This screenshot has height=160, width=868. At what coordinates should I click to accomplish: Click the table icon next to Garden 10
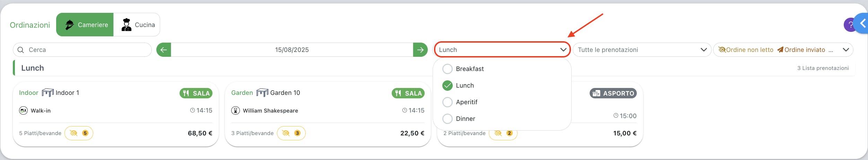[262, 92]
